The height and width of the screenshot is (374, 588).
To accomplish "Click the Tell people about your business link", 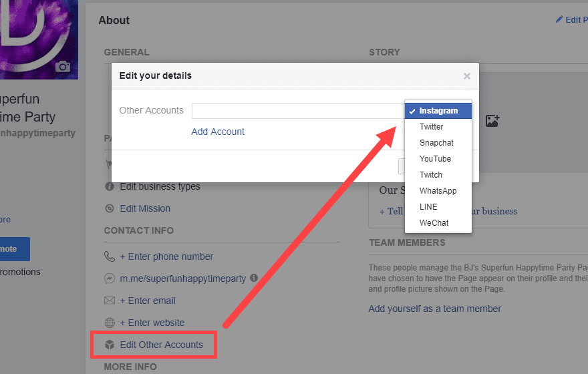I will click(448, 211).
